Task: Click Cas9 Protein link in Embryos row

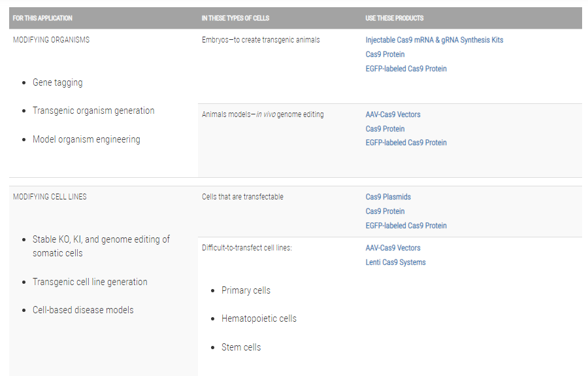Action: click(x=385, y=54)
